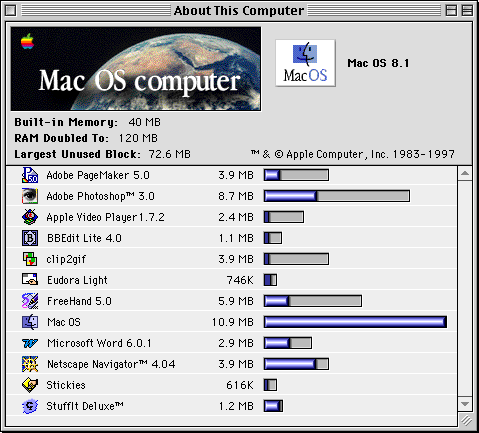
Task: Click the Adobe Photoshop memory usage bar
Action: point(337,196)
